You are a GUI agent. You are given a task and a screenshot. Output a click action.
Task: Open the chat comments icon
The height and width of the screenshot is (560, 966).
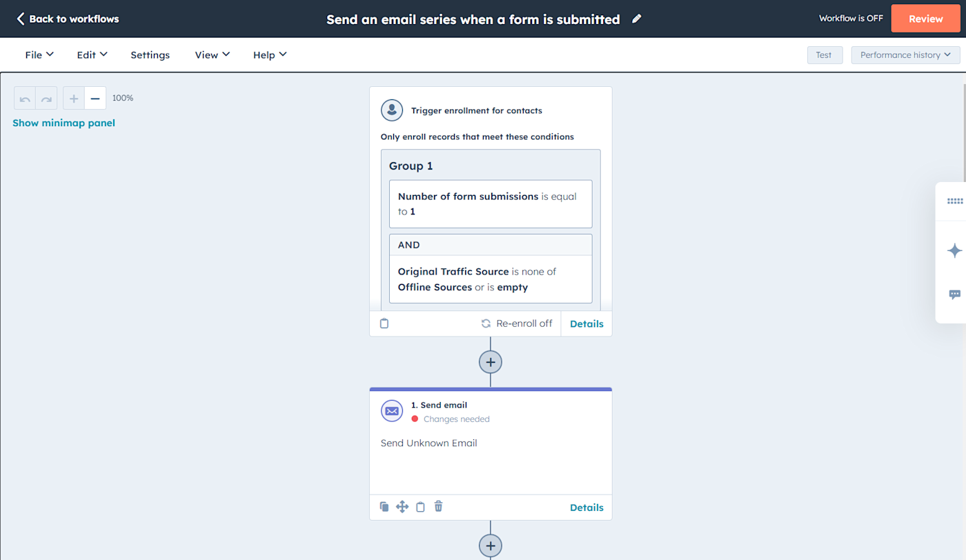tap(955, 294)
